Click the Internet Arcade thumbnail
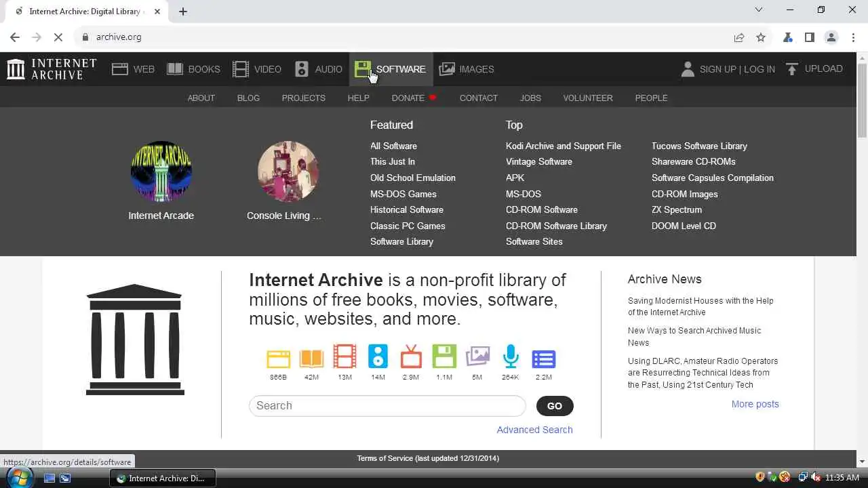This screenshot has width=868, height=488. (161, 171)
